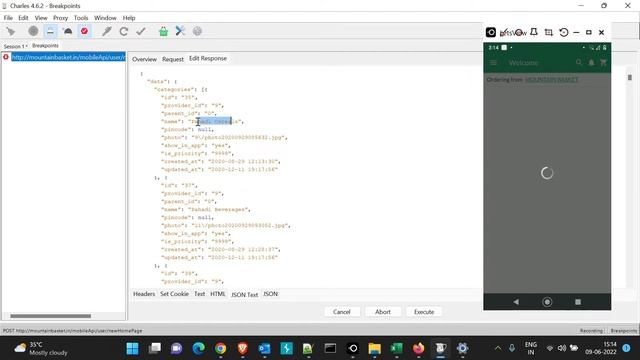Select the JSON Text bottom tab
Image resolution: width=640 pixels, height=360 pixels.
244,294
